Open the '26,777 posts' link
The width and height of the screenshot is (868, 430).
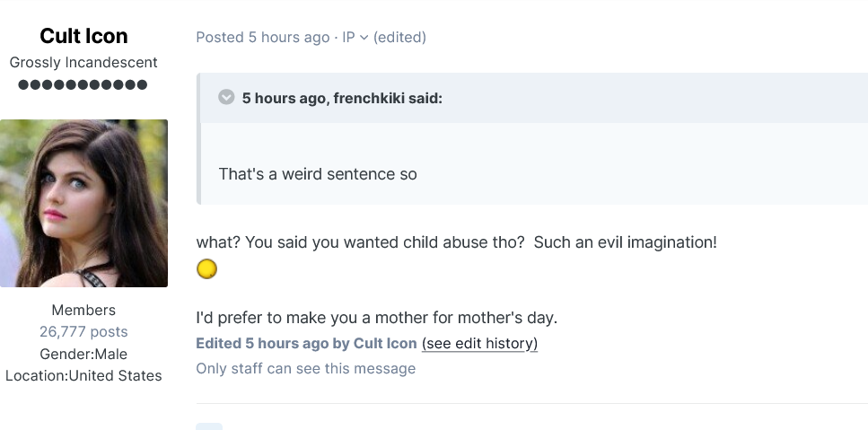click(x=83, y=332)
